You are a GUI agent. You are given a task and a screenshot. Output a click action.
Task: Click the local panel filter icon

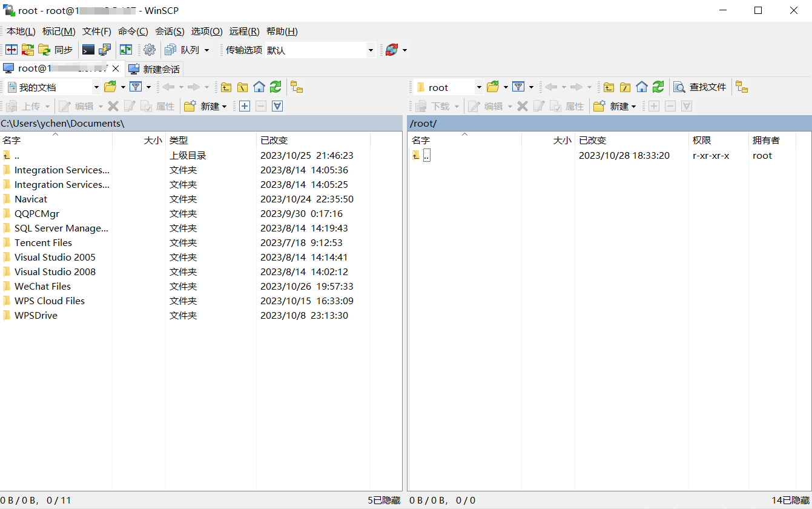(x=136, y=87)
